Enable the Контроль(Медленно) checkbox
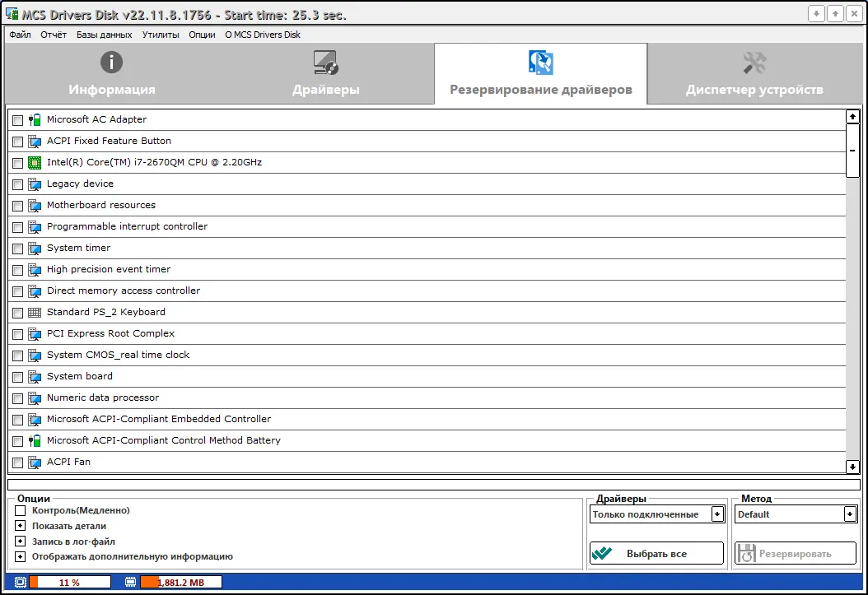This screenshot has height=595, width=868. click(21, 510)
